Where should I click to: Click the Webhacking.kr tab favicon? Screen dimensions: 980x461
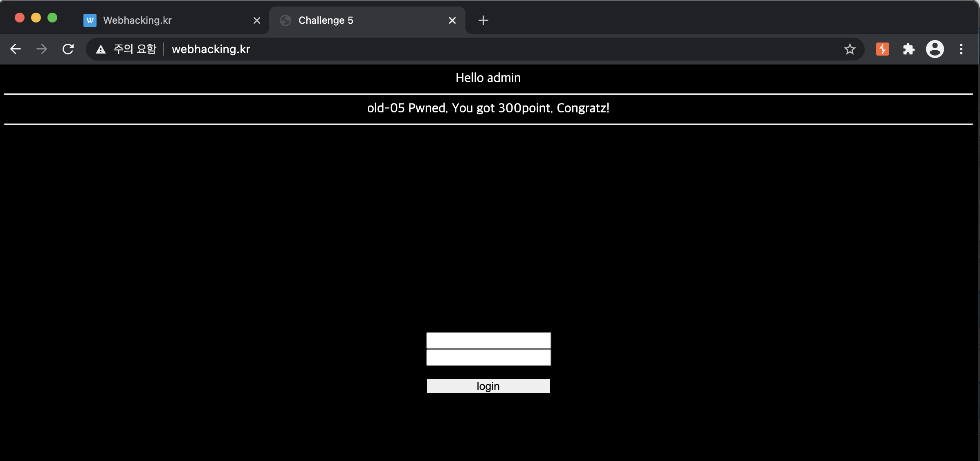pos(90,20)
